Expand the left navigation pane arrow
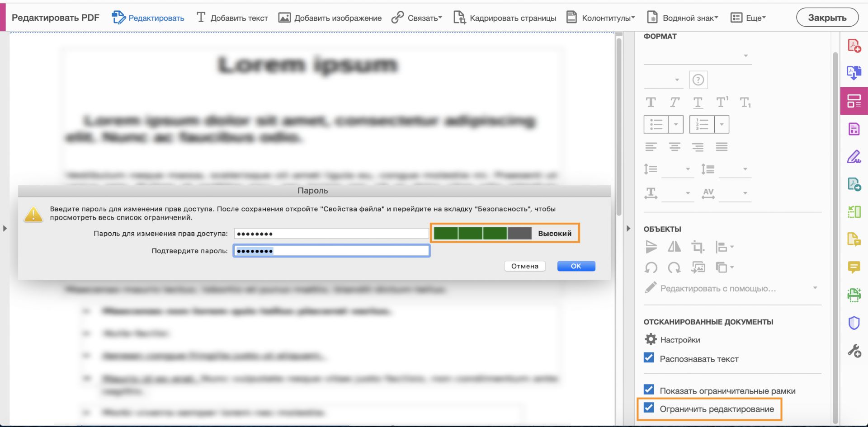Image resolution: width=868 pixels, height=427 pixels. tap(5, 229)
